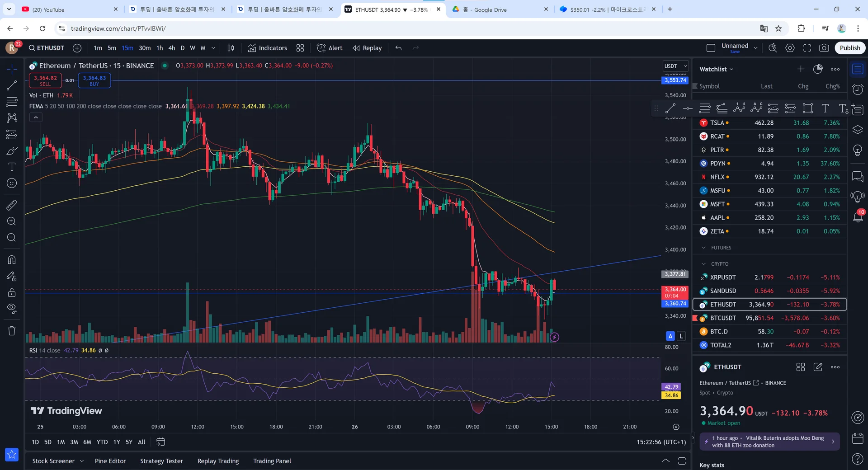868x470 pixels.
Task: Open the Stock Screener dropdown arrow
Action: point(82,461)
